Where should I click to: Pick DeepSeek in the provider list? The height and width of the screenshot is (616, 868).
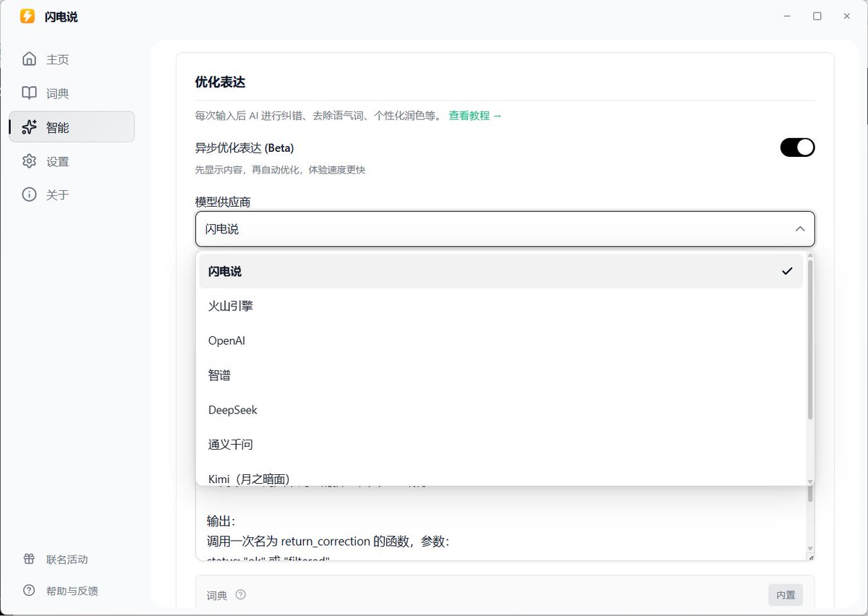point(232,410)
